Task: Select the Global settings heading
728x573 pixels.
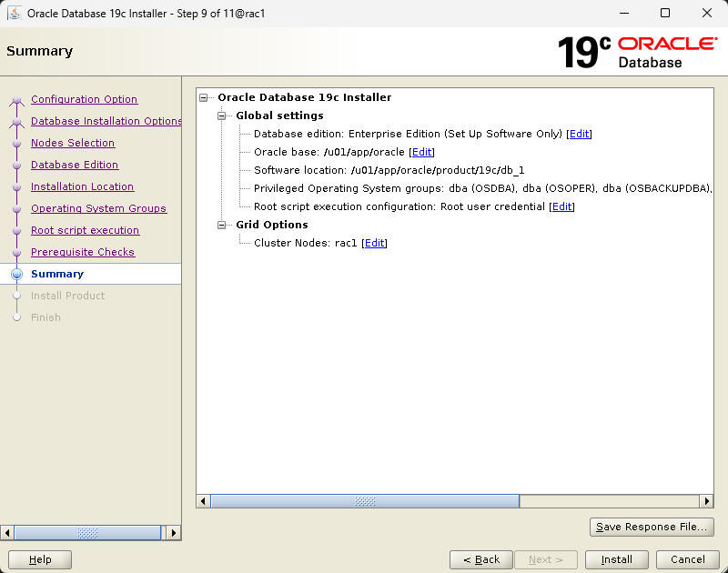Action: [279, 116]
